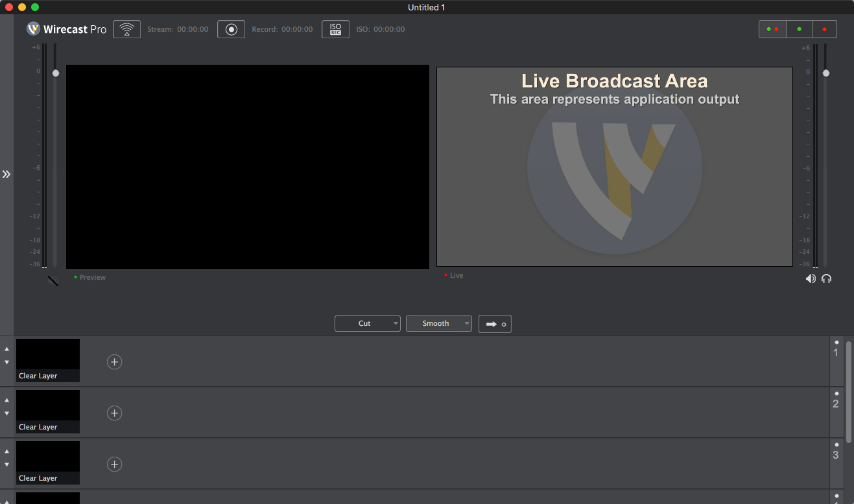Switch to live-only layout (red dot)
Image resolution: width=854 pixels, height=504 pixels.
tap(824, 29)
